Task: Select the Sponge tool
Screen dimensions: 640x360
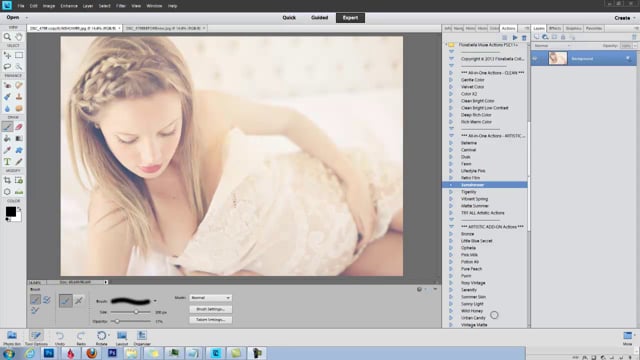Action: (x=19, y=109)
